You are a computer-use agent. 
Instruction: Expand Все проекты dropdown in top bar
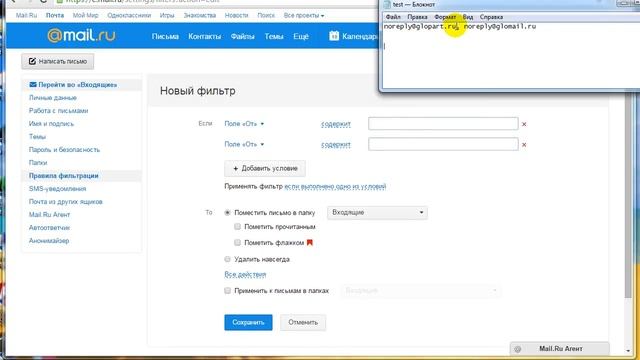304,16
